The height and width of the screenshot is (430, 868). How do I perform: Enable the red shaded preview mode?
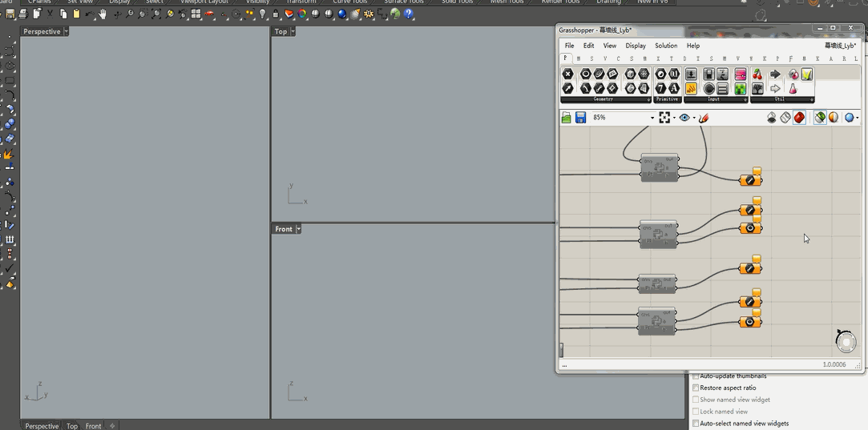[x=799, y=118]
